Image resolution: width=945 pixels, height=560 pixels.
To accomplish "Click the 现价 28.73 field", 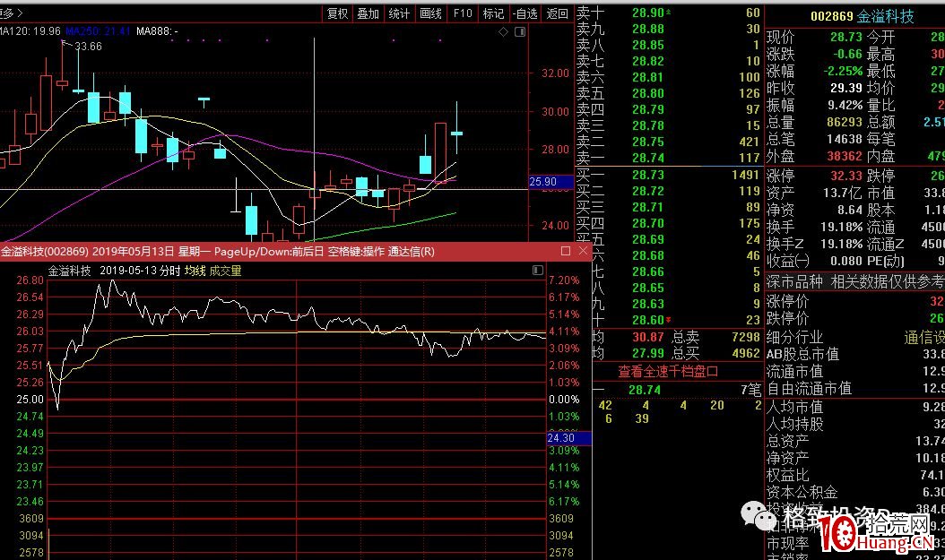I will coord(814,37).
